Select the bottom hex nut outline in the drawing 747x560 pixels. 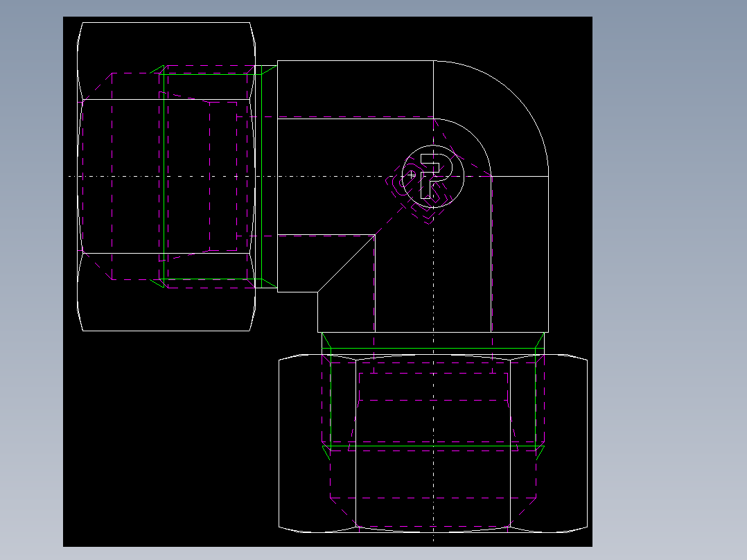[x=433, y=444]
